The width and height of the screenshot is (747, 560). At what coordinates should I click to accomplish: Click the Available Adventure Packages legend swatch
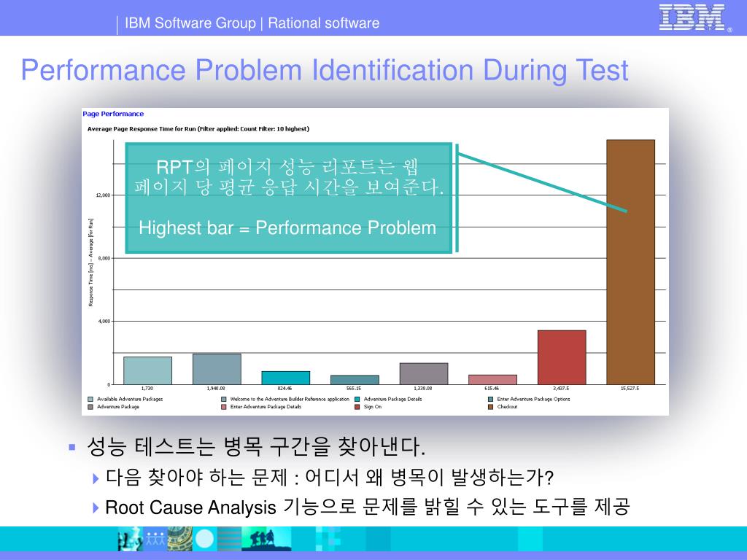point(90,399)
